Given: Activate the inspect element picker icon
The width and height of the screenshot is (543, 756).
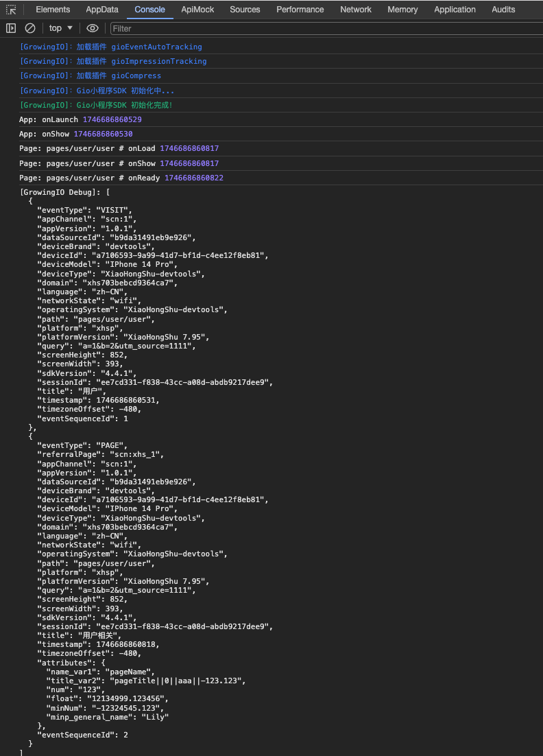Looking at the screenshot, I should pos(10,10).
